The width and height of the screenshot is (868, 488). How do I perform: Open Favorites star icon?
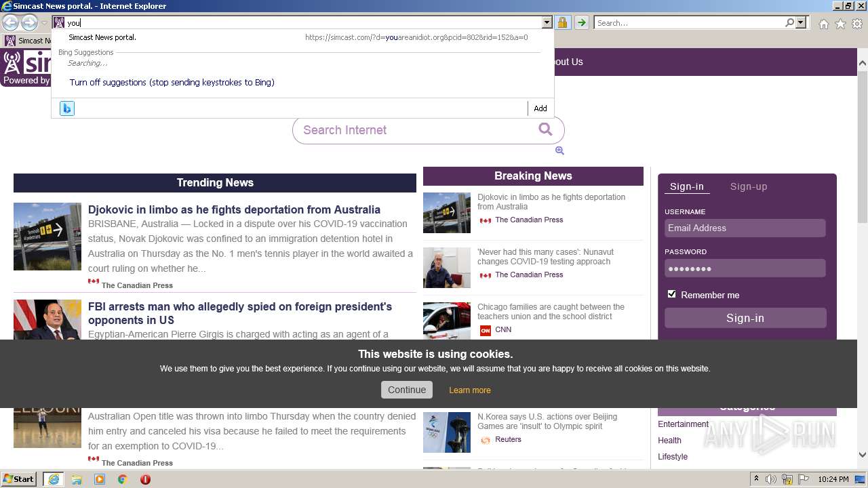(840, 24)
